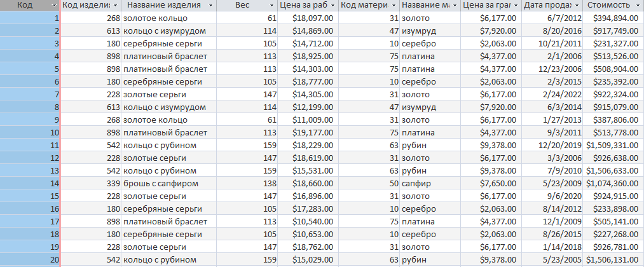This screenshot has height=267, width=644.
Task: Expand the Код материала column dropdown
Action: point(394,5)
